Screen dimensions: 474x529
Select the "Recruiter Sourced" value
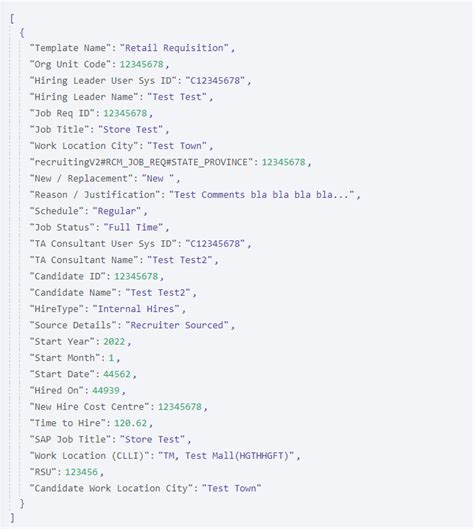pyautogui.click(x=177, y=325)
